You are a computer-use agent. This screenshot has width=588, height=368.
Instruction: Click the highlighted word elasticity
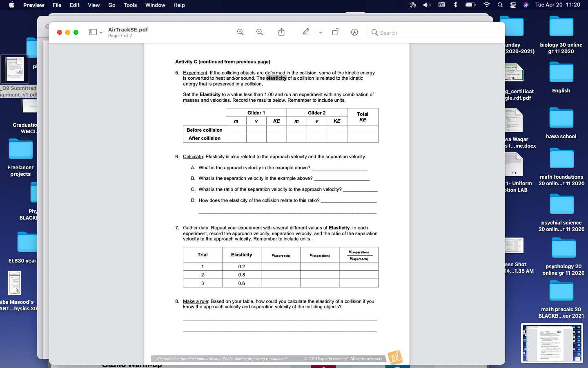click(x=276, y=78)
